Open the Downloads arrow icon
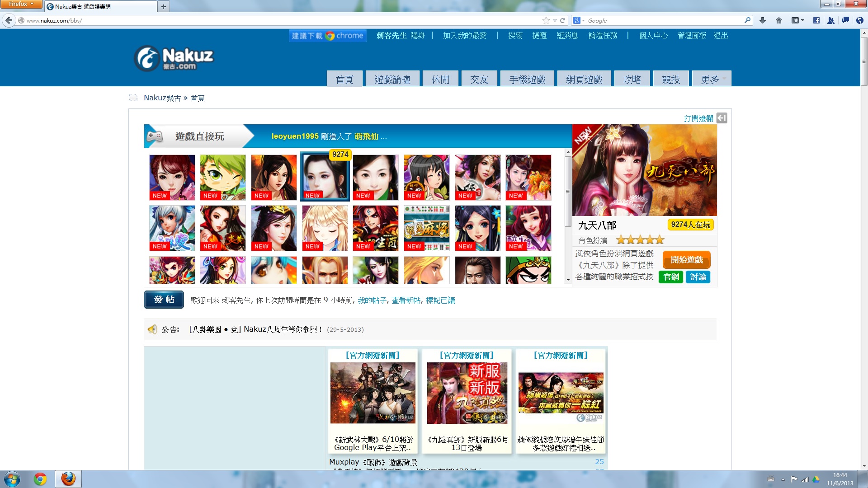This screenshot has height=488, width=868. click(763, 20)
